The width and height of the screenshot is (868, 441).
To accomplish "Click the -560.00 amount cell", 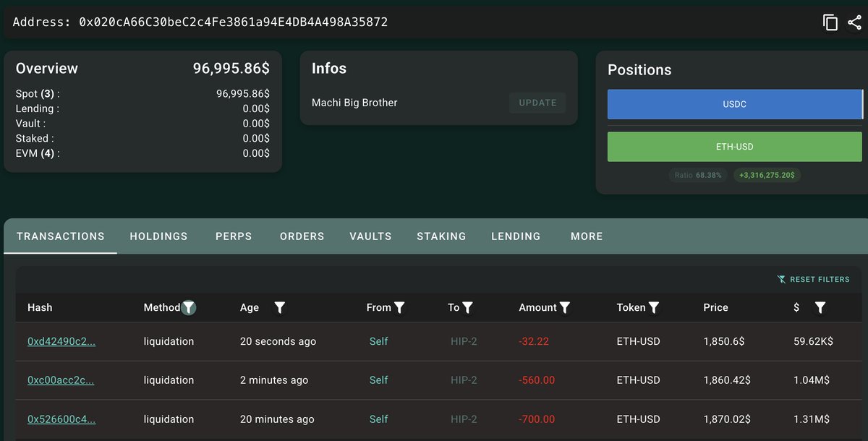I will point(537,380).
